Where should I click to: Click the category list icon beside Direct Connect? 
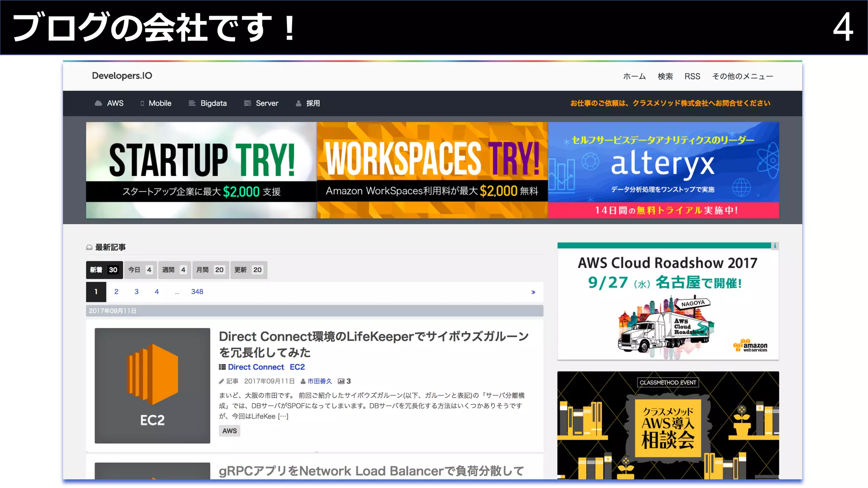click(222, 367)
